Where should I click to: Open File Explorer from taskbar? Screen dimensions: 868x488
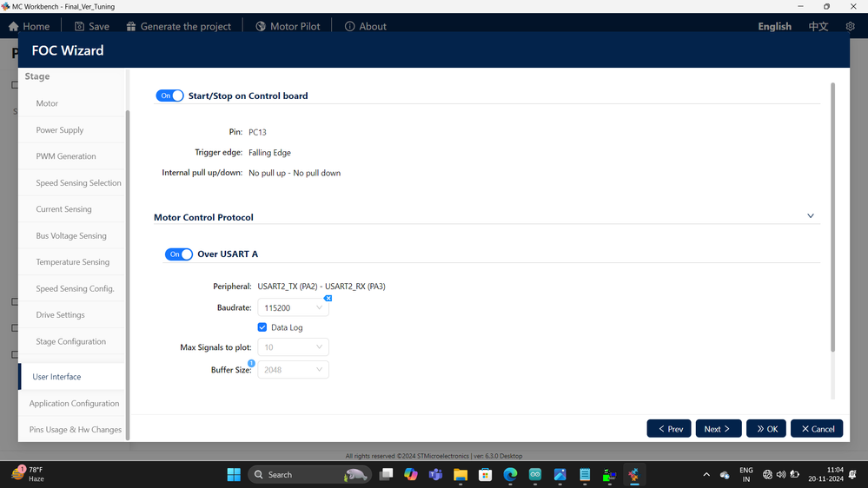point(461,475)
